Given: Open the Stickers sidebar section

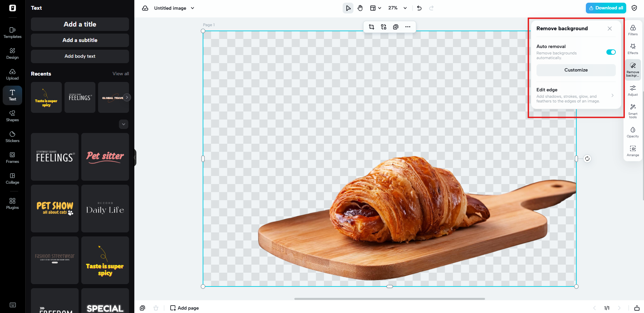Looking at the screenshot, I should point(12,137).
